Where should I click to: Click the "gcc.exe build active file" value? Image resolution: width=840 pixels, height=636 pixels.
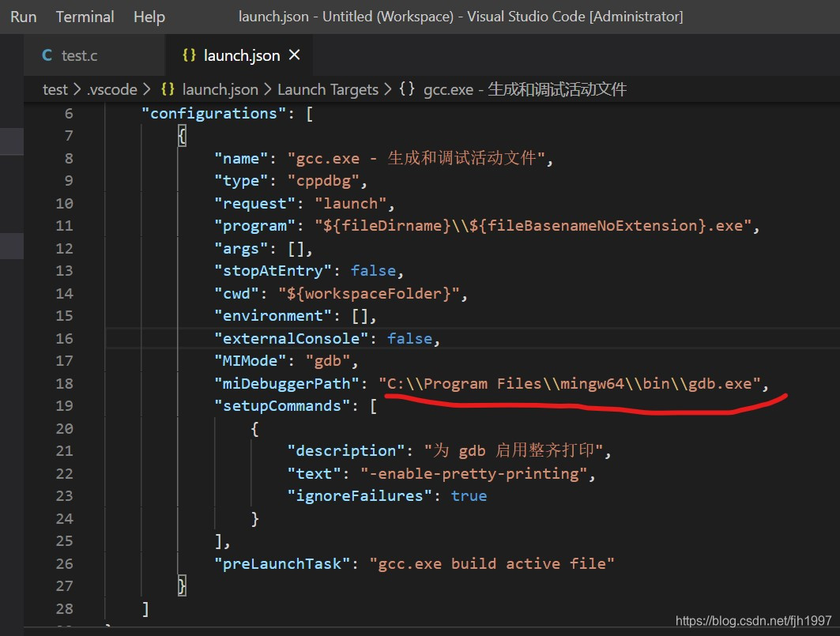[x=492, y=563]
